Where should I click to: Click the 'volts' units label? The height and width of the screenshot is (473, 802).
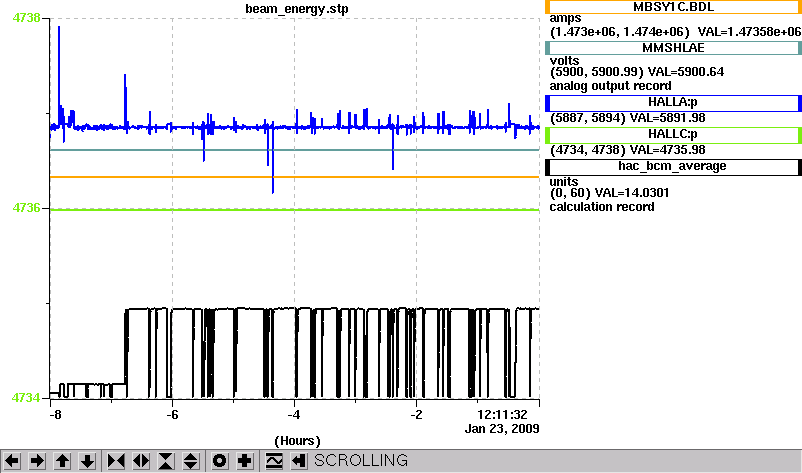564,61
